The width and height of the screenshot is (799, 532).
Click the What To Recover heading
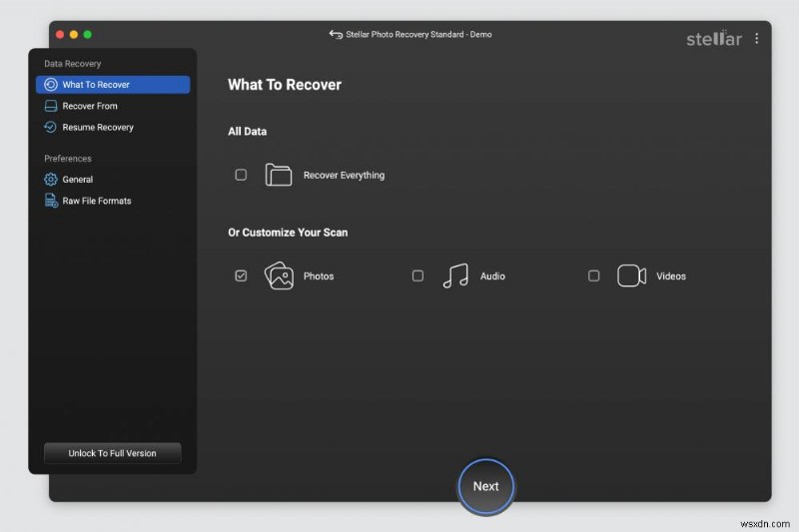285,85
